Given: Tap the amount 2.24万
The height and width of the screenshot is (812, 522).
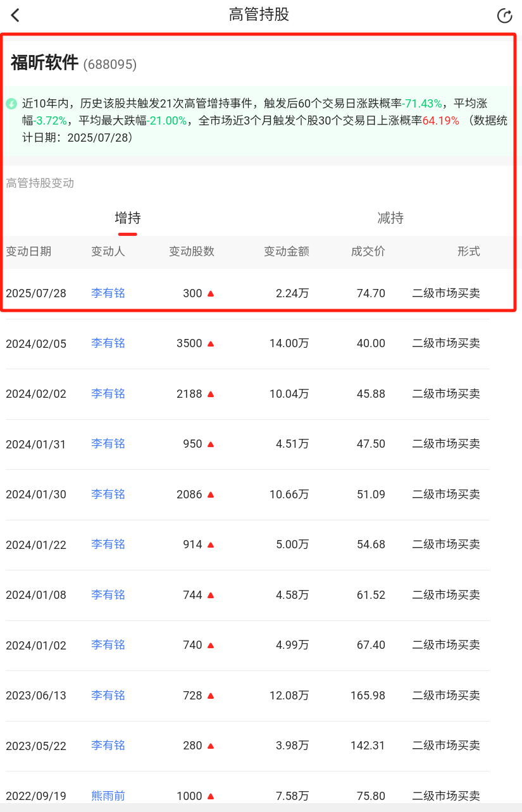Looking at the screenshot, I should coord(292,293).
